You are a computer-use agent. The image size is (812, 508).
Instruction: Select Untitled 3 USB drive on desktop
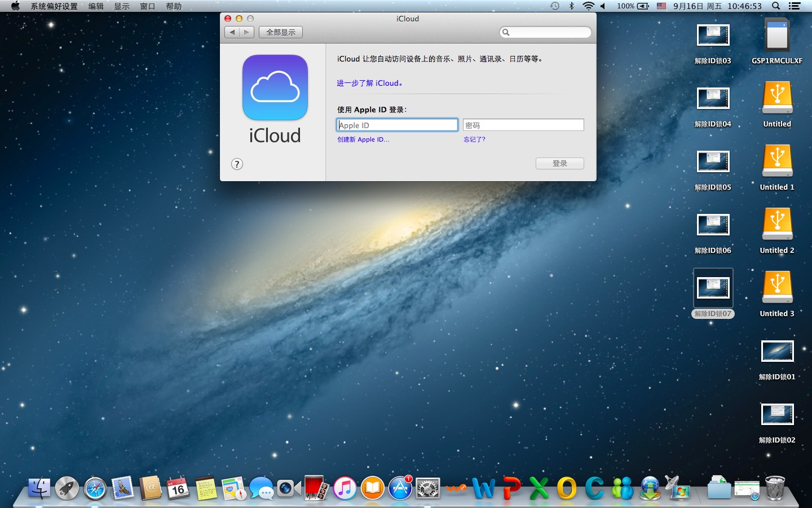(777, 294)
